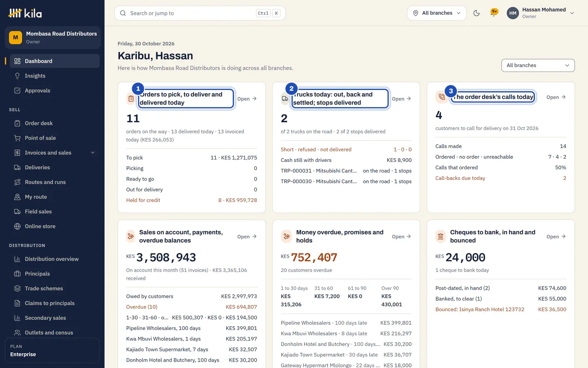588x368 pixels.
Task: Open the Sales on account card
Action: 247,236
